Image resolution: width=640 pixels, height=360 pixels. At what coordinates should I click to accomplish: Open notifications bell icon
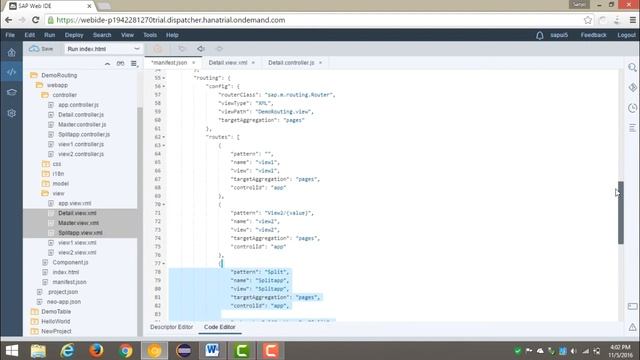pyautogui.click(x=540, y=36)
